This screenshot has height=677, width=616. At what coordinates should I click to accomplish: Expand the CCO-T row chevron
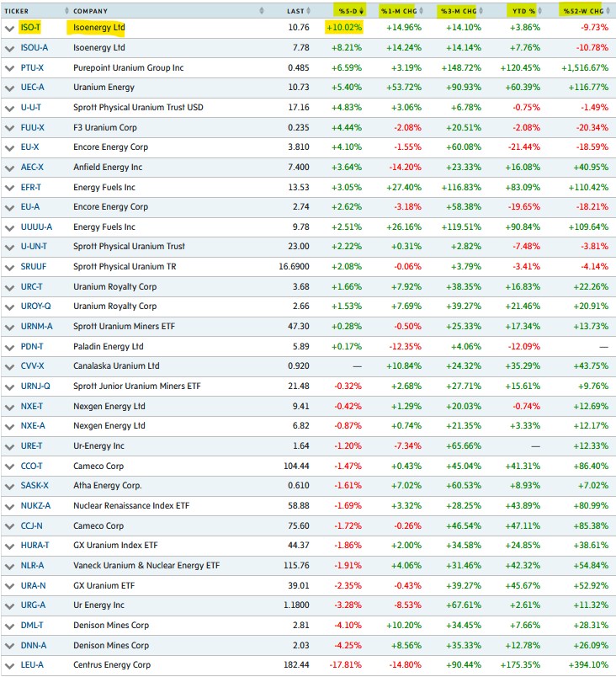coord(9,466)
